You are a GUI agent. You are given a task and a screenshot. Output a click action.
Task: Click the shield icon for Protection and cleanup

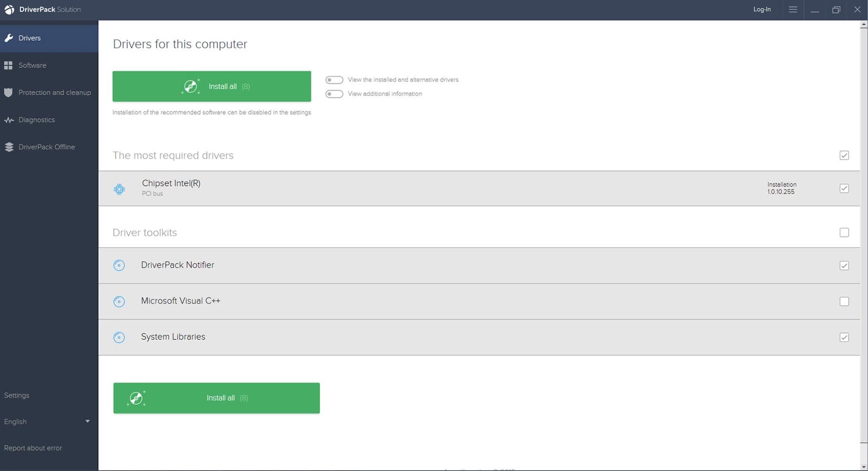click(8, 92)
